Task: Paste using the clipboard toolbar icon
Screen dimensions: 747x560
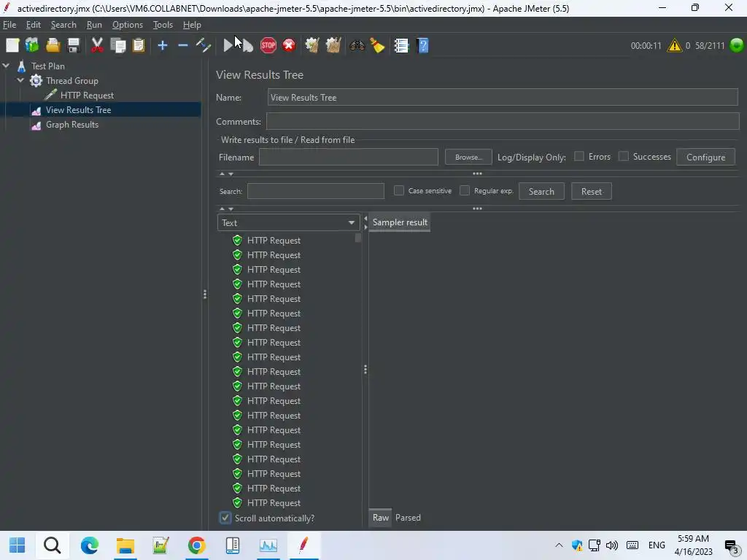Action: (139, 45)
